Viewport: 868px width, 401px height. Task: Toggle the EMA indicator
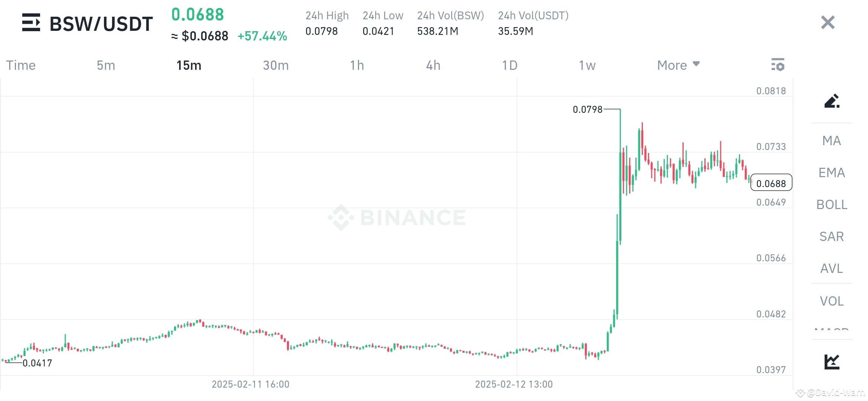(x=832, y=172)
